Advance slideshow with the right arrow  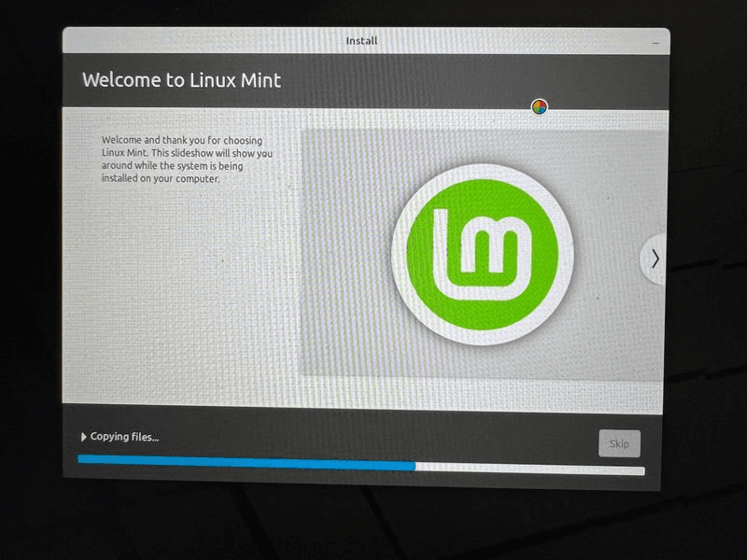655,259
